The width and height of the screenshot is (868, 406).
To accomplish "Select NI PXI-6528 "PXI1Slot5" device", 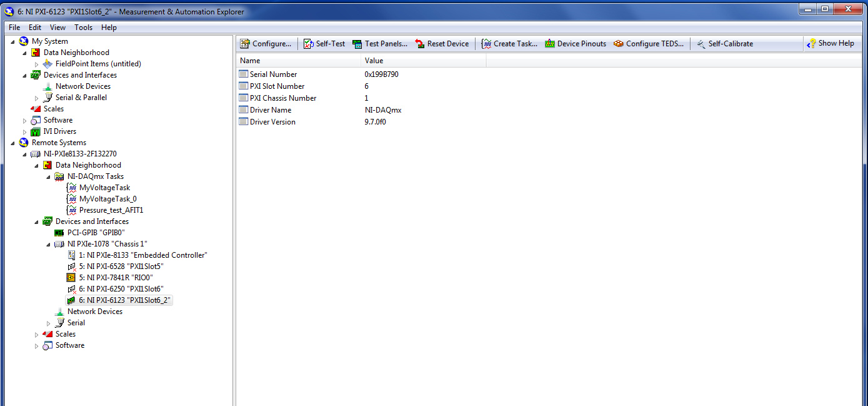I will (x=121, y=266).
